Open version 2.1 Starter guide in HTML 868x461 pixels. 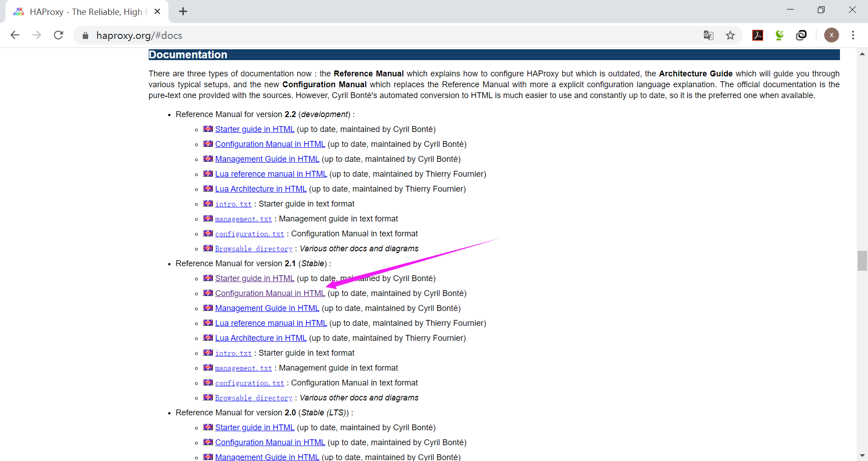255,278
